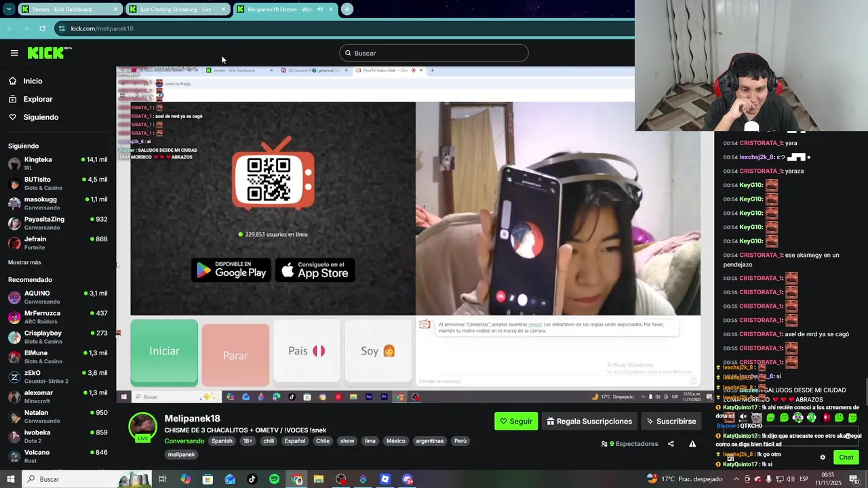Screen dimensions: 868x488
Task: Report the stream with the warning icon
Action: point(692,444)
